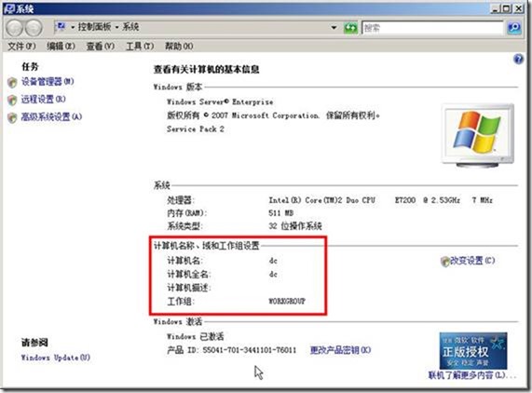Screen dimensions: 532x393
Task: Click the Service Pack 2 text
Action: point(196,129)
